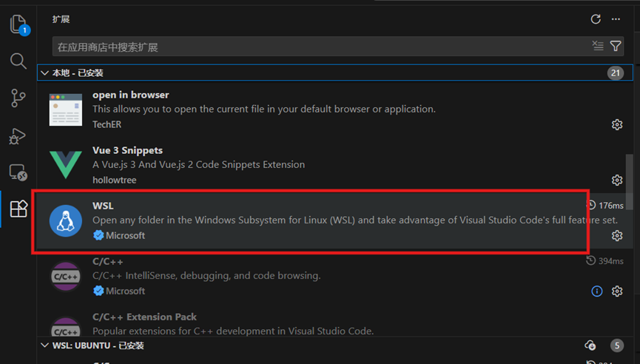Click the open in browser description text

pyautogui.click(x=264, y=109)
